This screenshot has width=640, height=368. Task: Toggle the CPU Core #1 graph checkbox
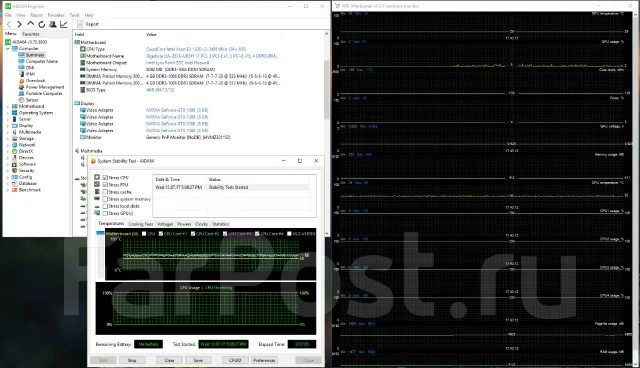point(161,234)
